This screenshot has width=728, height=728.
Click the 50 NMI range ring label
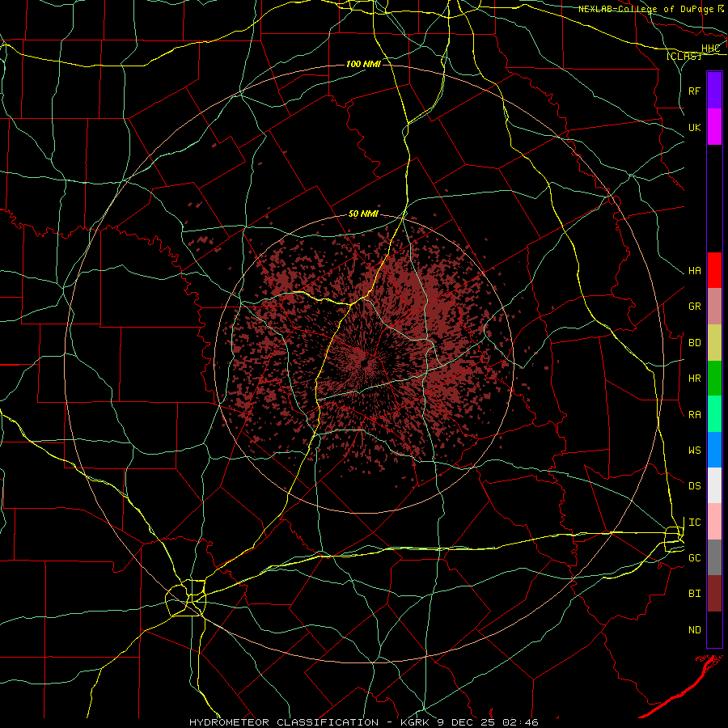tap(363, 214)
